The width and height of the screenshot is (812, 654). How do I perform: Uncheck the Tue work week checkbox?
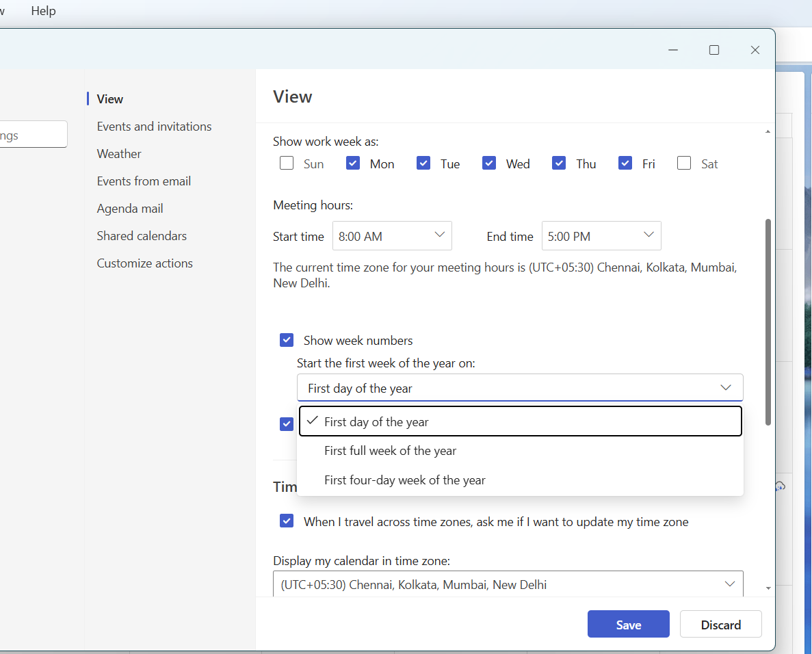coord(423,163)
